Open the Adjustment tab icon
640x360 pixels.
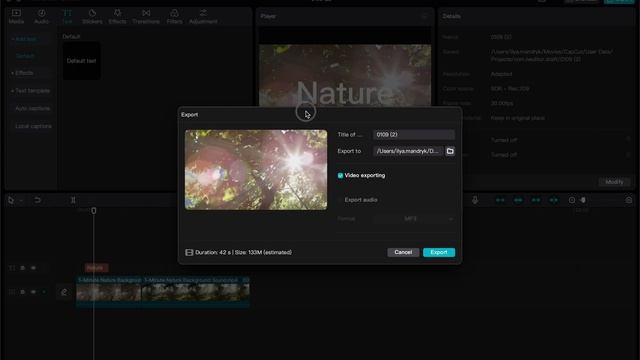[203, 13]
